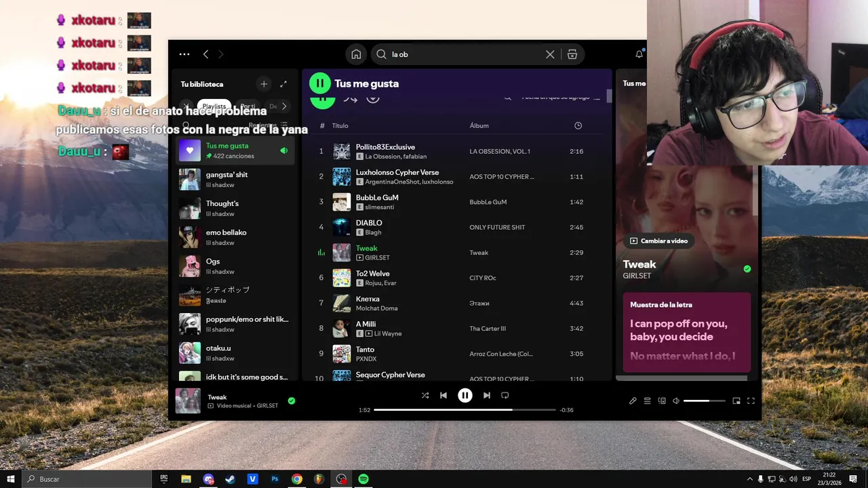This screenshot has height=488, width=868.
Task: Create playlist with plus icon in library
Action: click(x=264, y=84)
